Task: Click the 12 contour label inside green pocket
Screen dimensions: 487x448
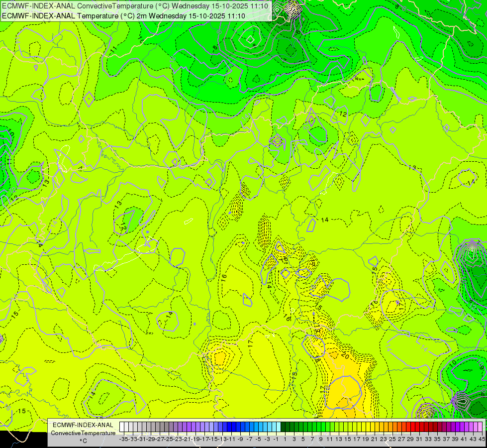Action: tap(123, 226)
